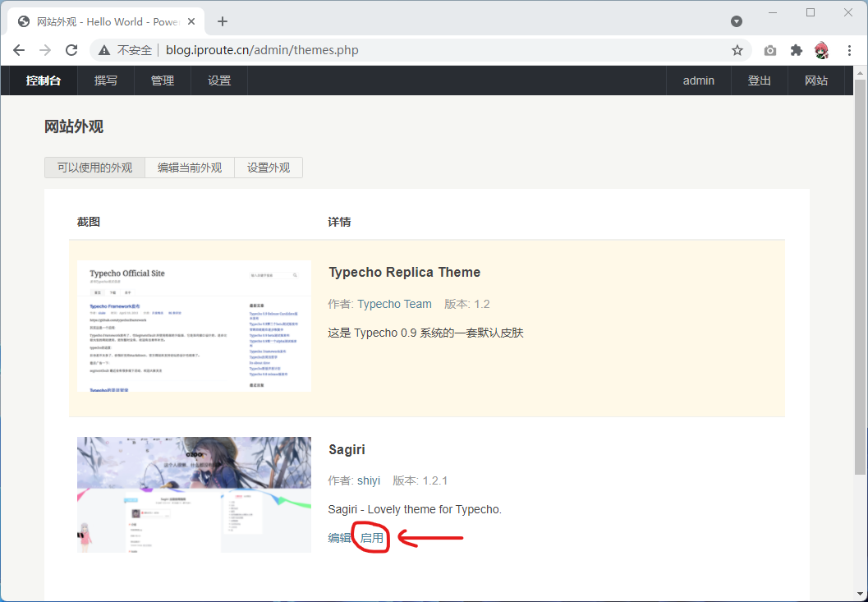Open the camera screenshot extension
Viewport: 868px width, 602px height.
[770, 50]
